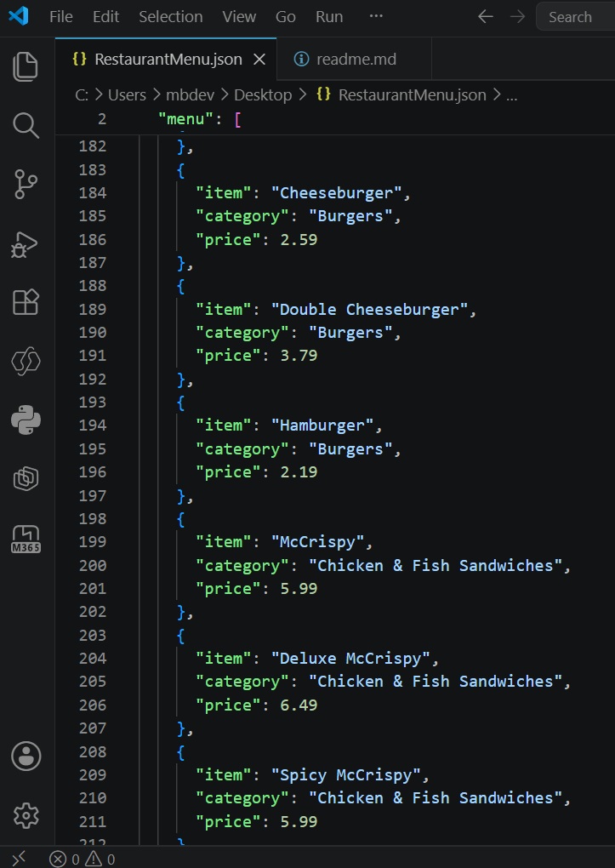The image size is (615, 868).
Task: Select the RestaurantMenu.json tab
Action: click(x=166, y=60)
